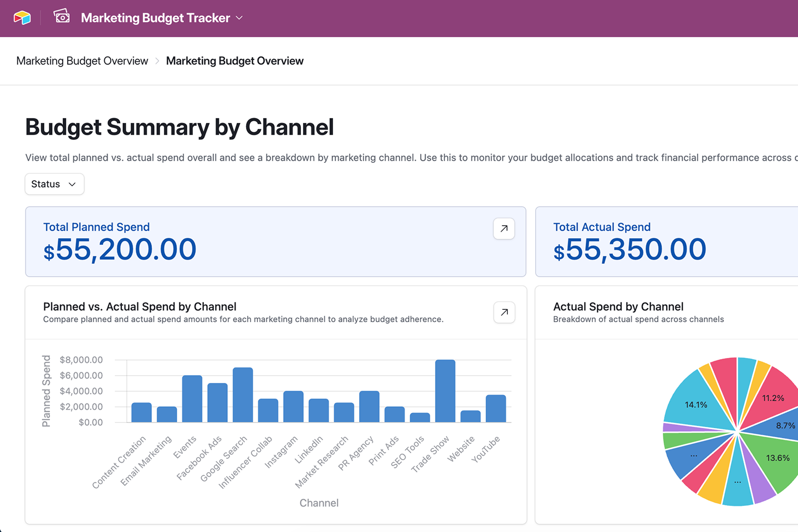Screen dimensions: 798x532
Task: Select the Influencer Collab bar
Action: [x=268, y=411]
